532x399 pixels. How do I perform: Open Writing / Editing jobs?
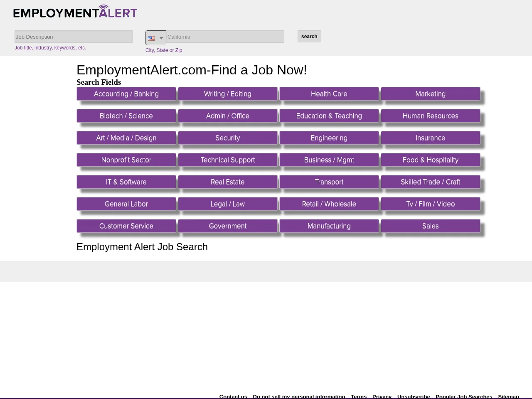pos(228,94)
